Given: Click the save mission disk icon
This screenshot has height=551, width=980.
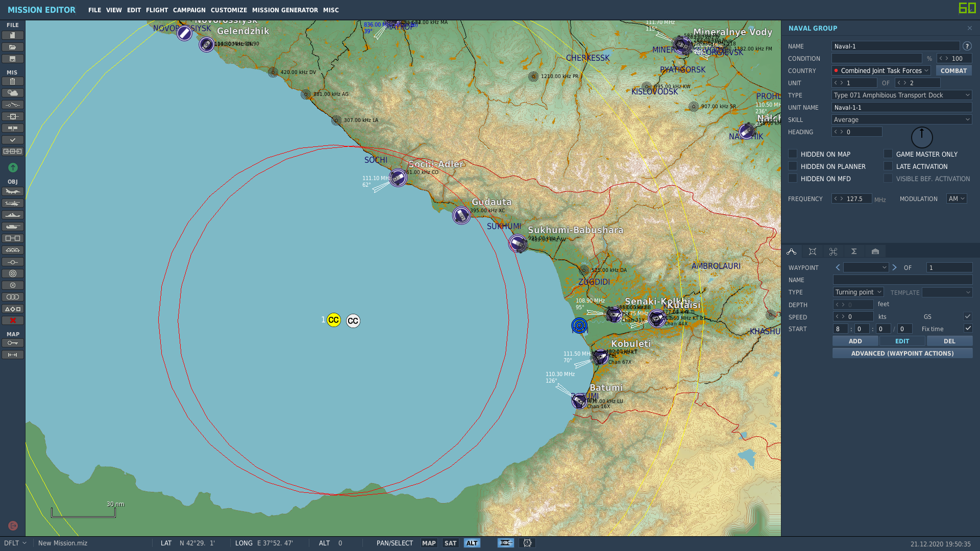Looking at the screenshot, I should pos(13,59).
